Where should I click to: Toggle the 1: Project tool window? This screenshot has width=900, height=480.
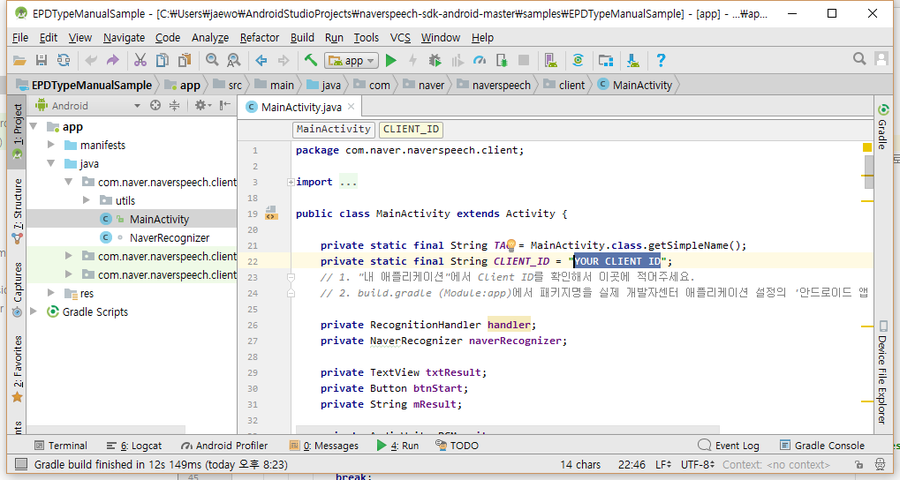coord(17,132)
